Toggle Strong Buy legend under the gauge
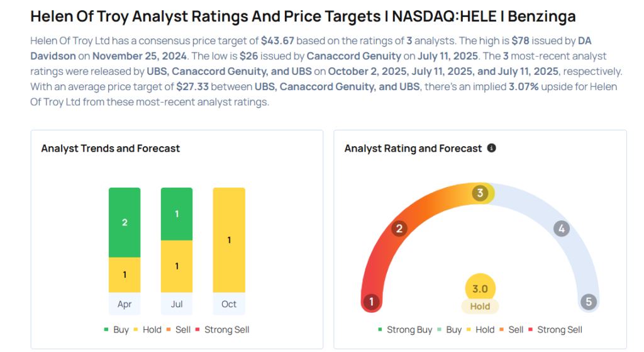The image size is (644, 352). pyautogui.click(x=404, y=329)
